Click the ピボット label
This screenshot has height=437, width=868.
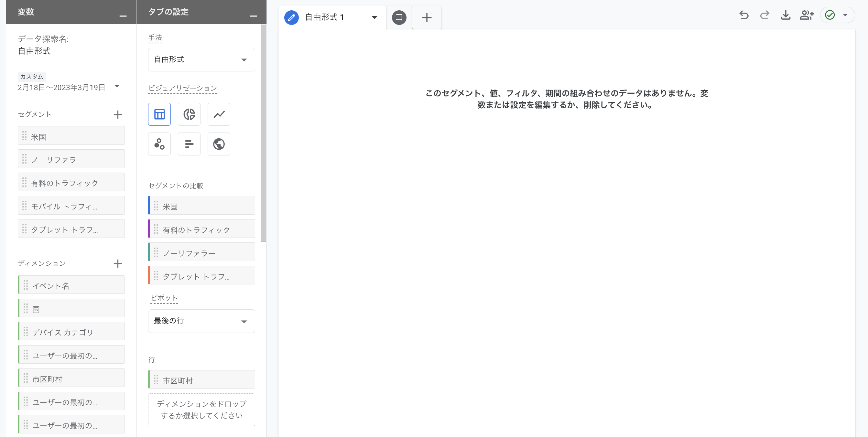coord(164,298)
